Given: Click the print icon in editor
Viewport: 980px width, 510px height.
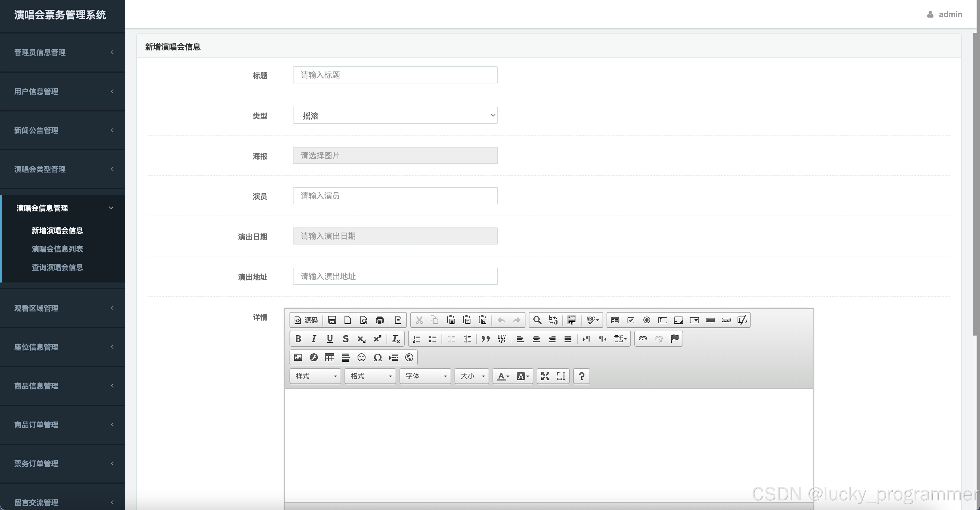Looking at the screenshot, I should pyautogui.click(x=379, y=320).
